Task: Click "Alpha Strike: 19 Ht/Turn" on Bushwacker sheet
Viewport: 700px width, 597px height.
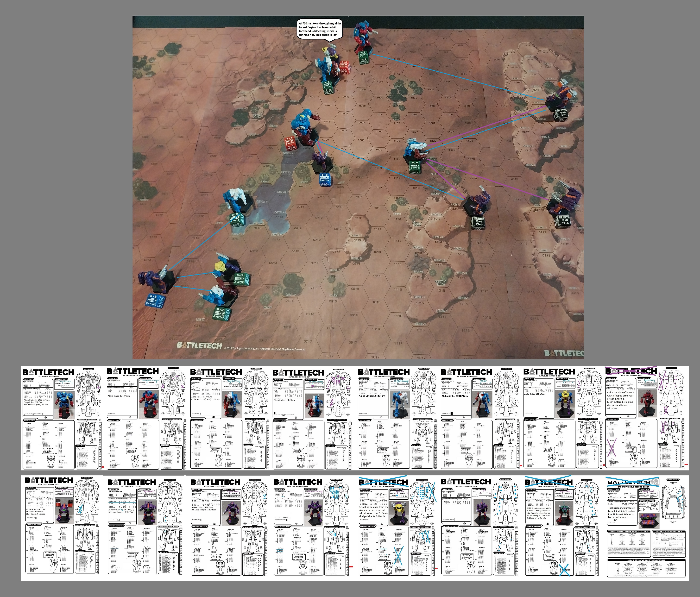Action: [284, 400]
